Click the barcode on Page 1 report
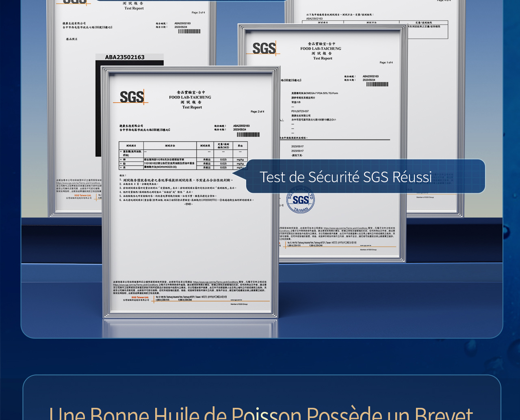 [377, 84]
